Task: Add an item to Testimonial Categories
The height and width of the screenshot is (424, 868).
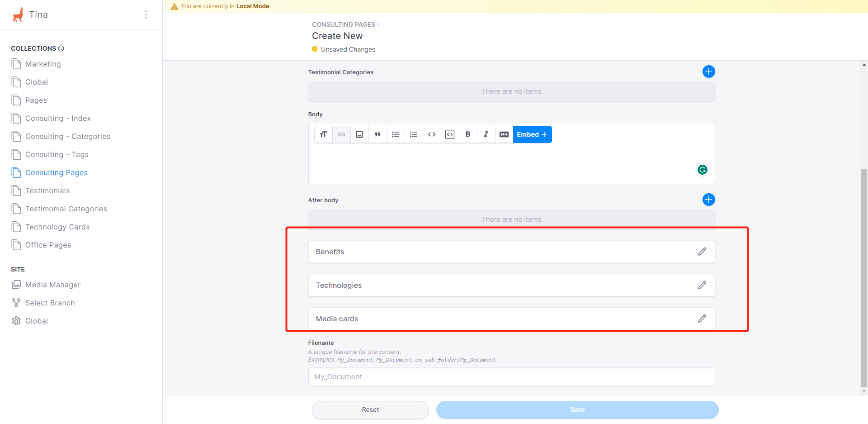Action: (708, 71)
